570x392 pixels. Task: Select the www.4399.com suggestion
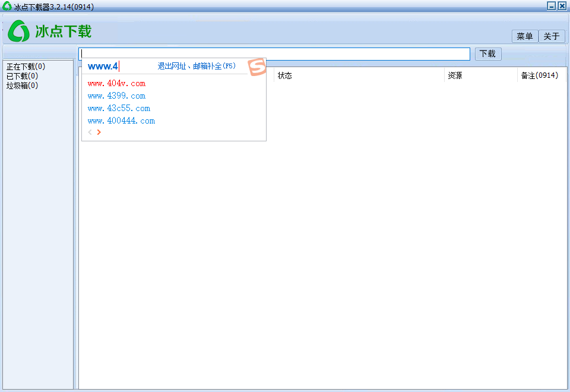[116, 96]
